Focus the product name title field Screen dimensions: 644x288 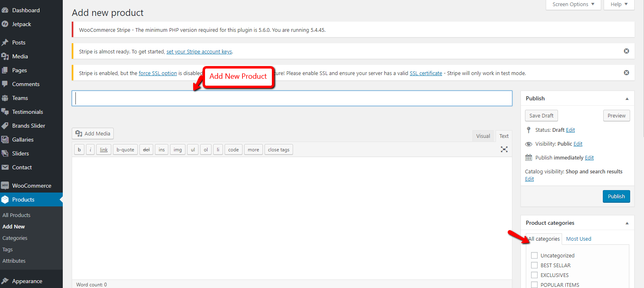(x=292, y=98)
